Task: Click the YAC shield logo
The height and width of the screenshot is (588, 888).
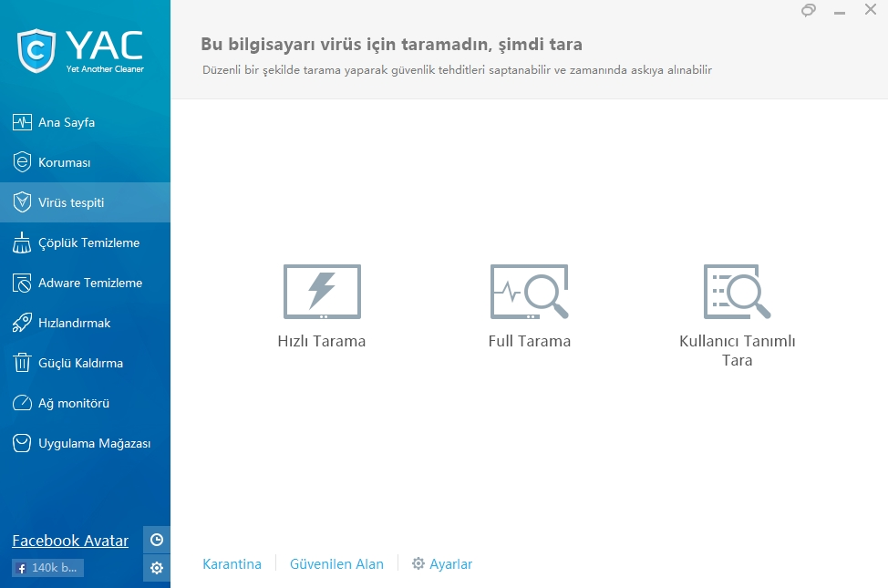Action: click(x=36, y=50)
